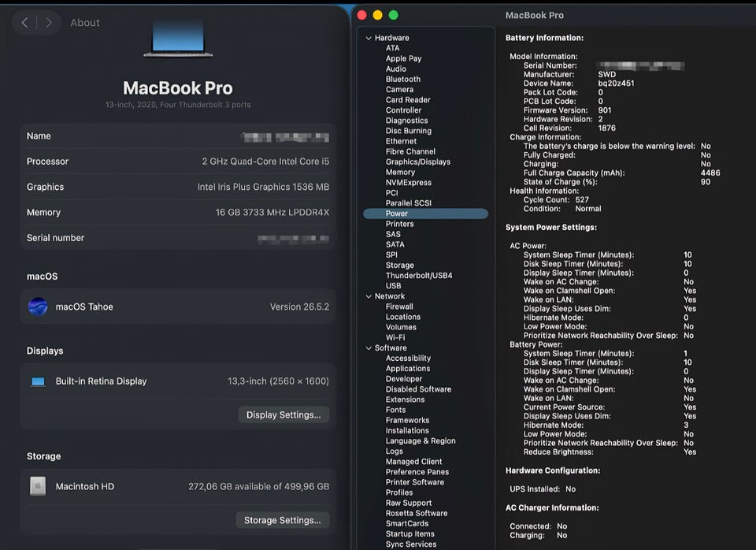Select SATA in the sidebar
Screen dimensions: 756x550
pos(395,244)
